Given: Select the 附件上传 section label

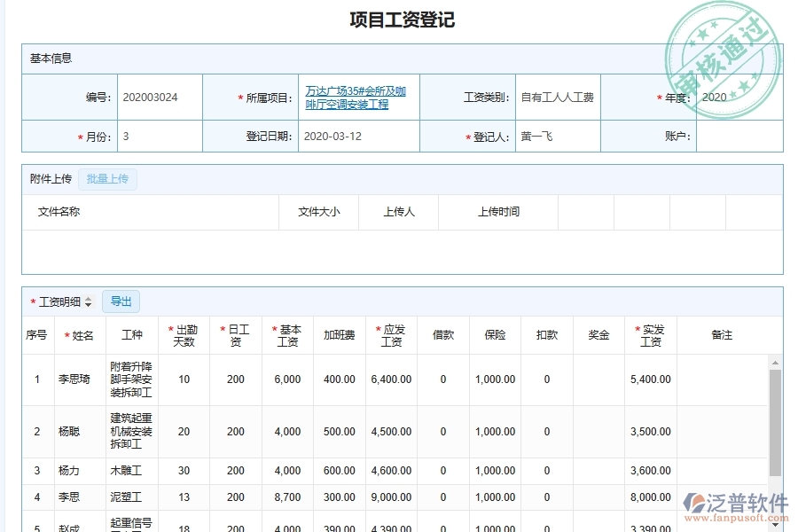Looking at the screenshot, I should [50, 179].
